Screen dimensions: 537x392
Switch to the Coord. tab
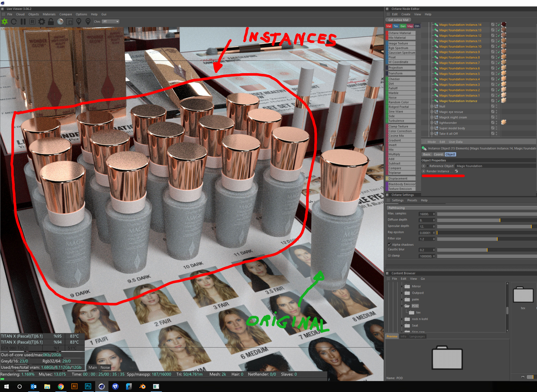438,154
